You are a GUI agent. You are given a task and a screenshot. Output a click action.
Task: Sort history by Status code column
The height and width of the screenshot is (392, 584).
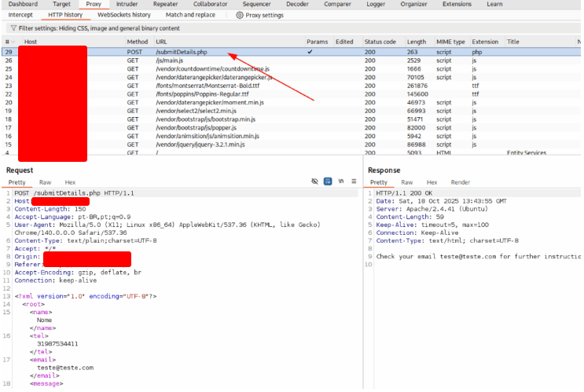point(380,42)
